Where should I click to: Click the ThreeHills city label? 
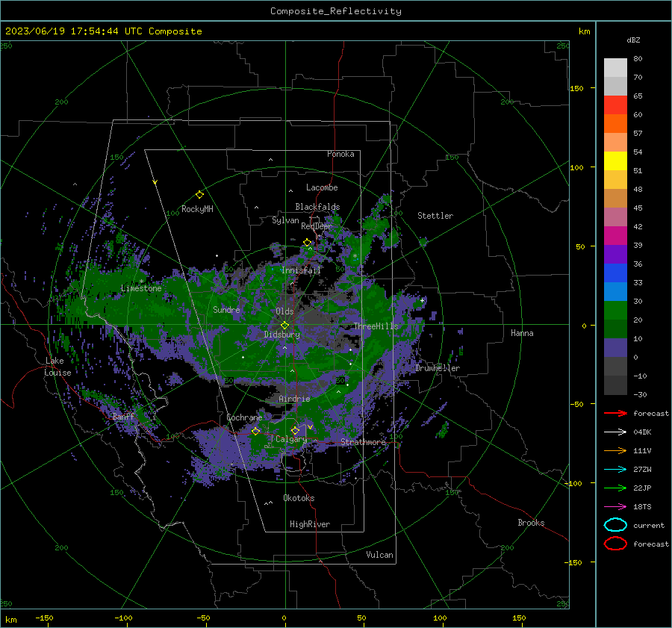pos(376,326)
